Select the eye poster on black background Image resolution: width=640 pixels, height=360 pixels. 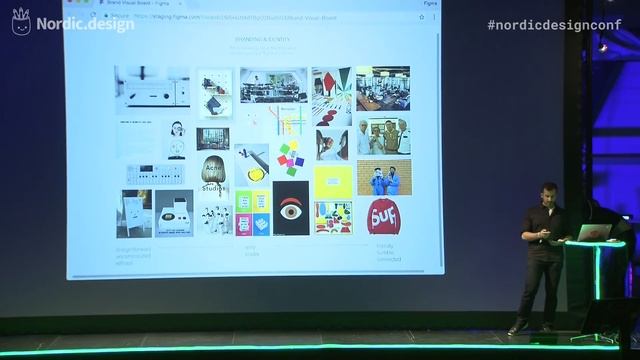[x=291, y=208]
